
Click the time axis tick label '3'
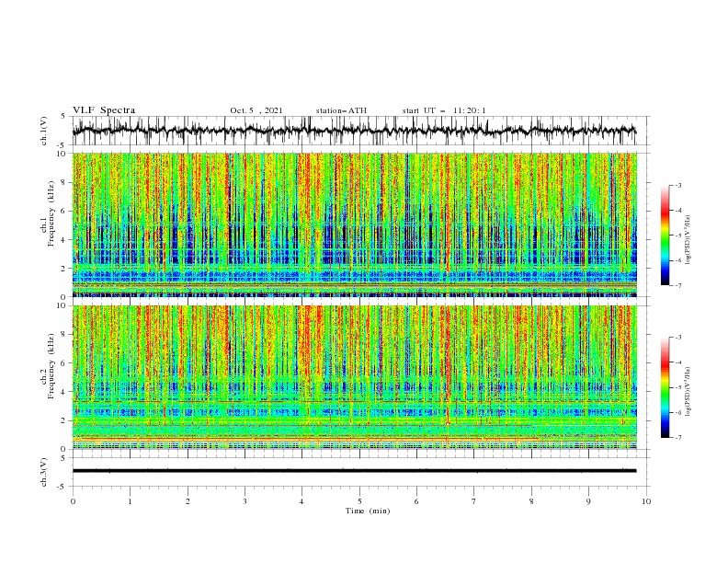pyautogui.click(x=245, y=501)
